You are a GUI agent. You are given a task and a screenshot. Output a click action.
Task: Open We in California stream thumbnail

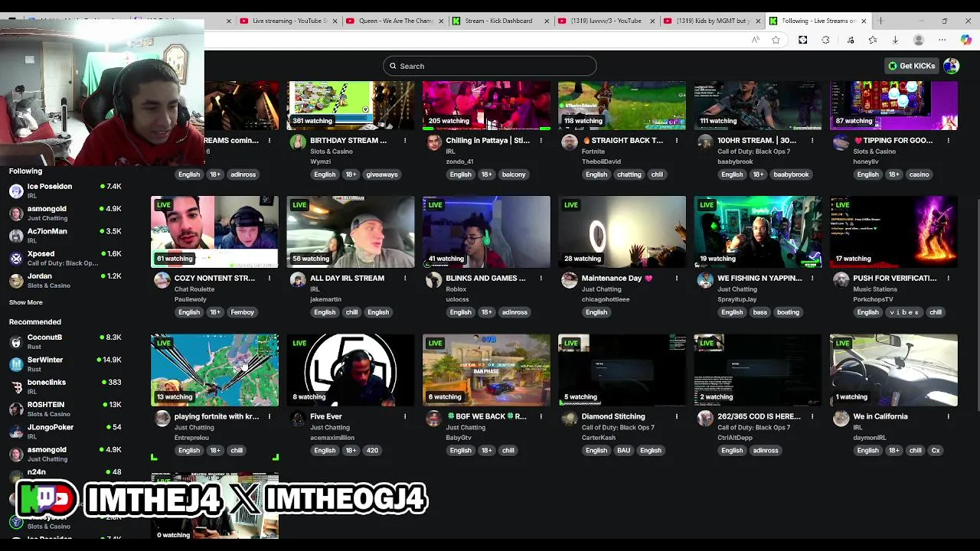[893, 370]
